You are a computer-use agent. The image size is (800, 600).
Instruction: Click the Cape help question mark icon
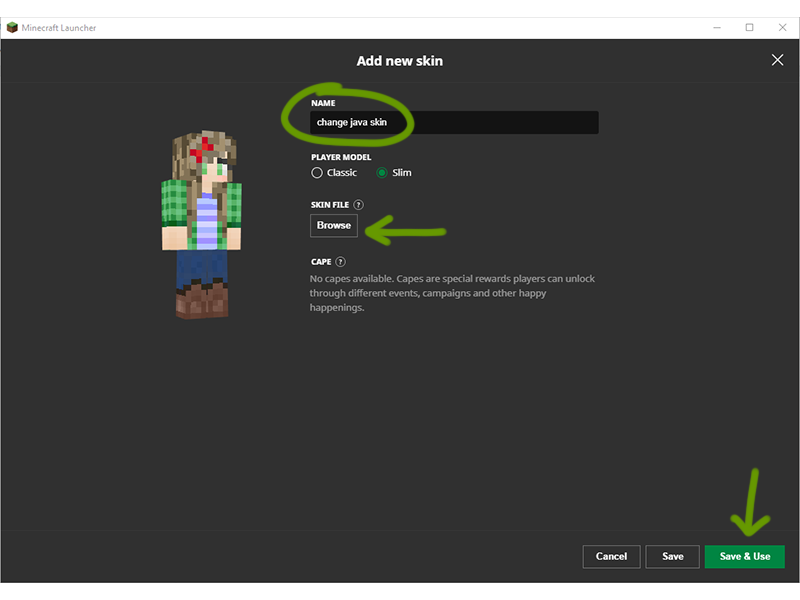click(341, 262)
